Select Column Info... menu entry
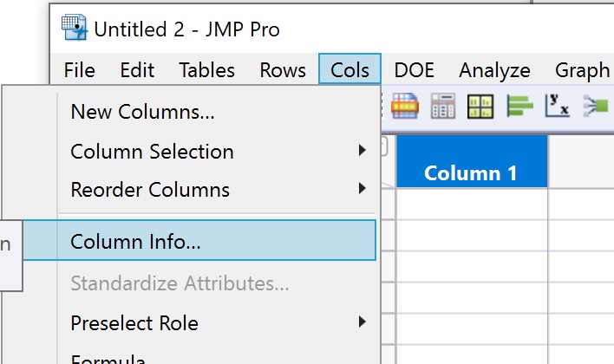The height and width of the screenshot is (364, 614). (x=199, y=240)
